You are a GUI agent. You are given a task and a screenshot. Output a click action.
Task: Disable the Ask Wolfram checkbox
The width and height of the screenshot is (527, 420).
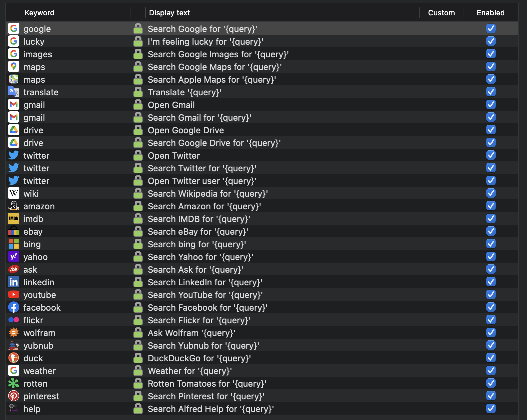click(x=491, y=332)
